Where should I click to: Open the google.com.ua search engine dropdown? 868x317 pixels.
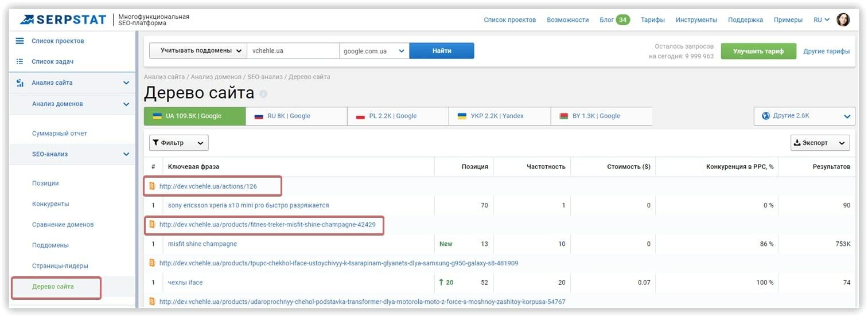click(x=374, y=50)
